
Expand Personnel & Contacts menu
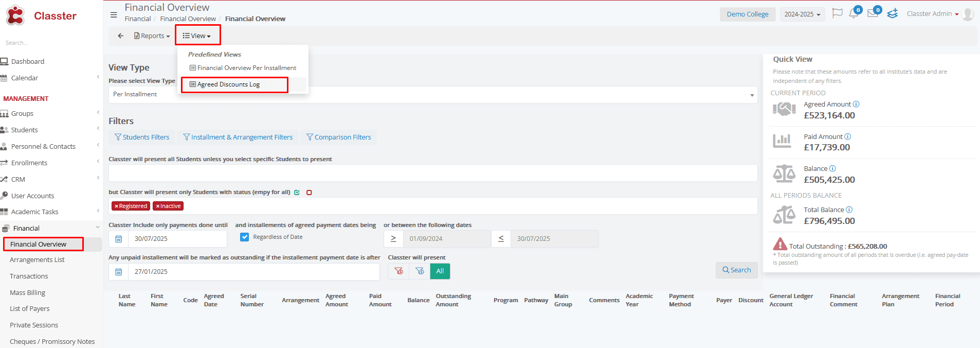pos(43,147)
